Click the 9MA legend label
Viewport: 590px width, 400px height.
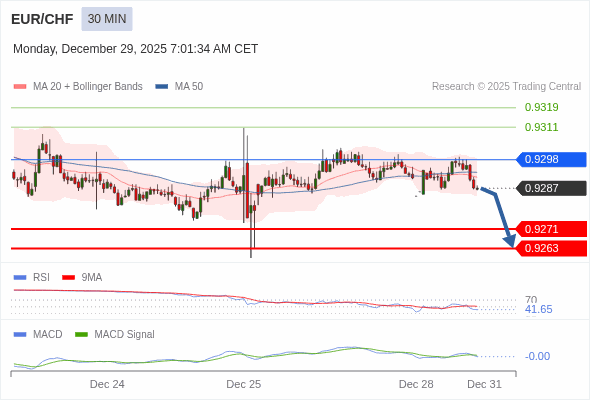92,278
